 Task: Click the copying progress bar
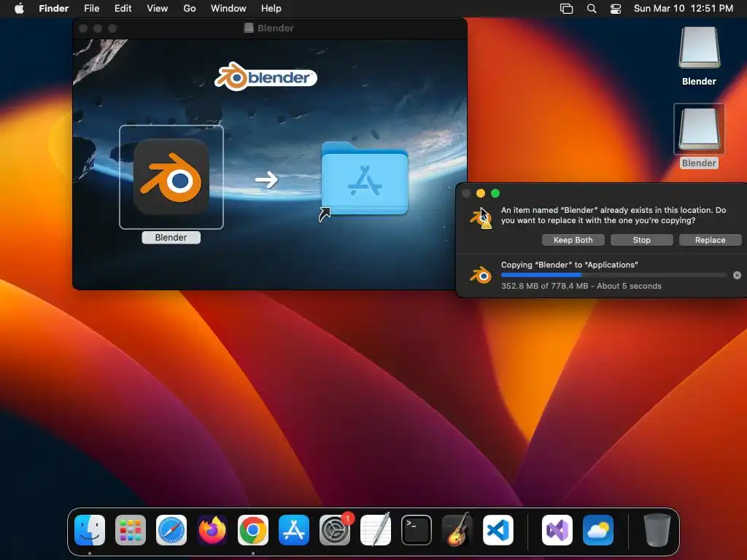coord(614,275)
